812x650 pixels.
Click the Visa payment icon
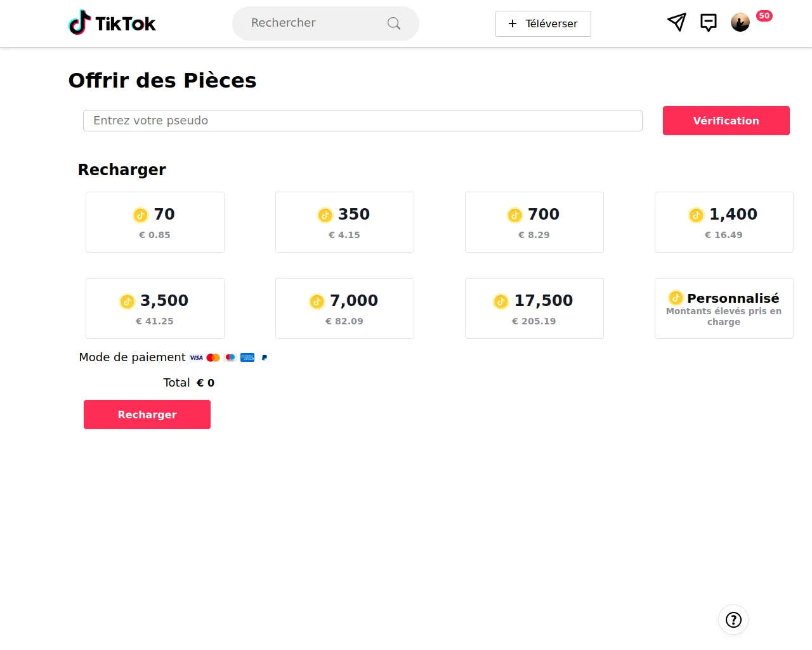point(197,357)
